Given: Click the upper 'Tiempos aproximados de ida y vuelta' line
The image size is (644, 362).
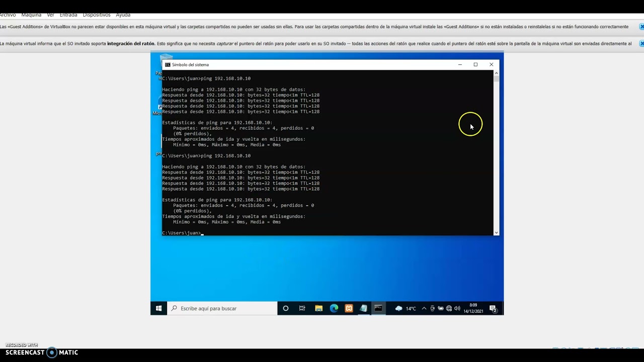Looking at the screenshot, I should (233, 139).
